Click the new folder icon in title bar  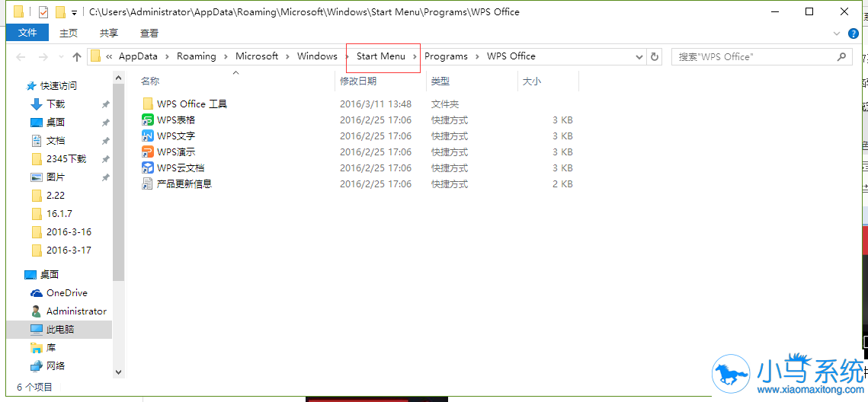(x=61, y=11)
